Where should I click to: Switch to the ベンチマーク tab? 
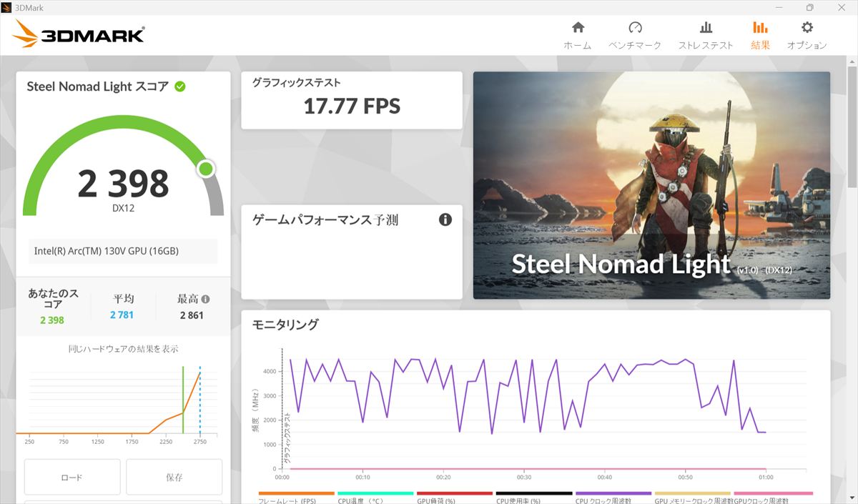click(635, 35)
